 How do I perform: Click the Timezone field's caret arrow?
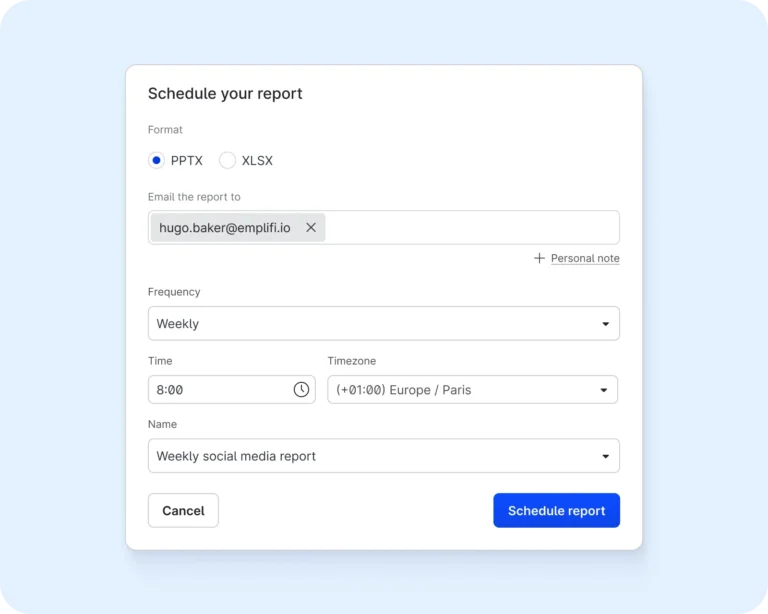pos(603,390)
